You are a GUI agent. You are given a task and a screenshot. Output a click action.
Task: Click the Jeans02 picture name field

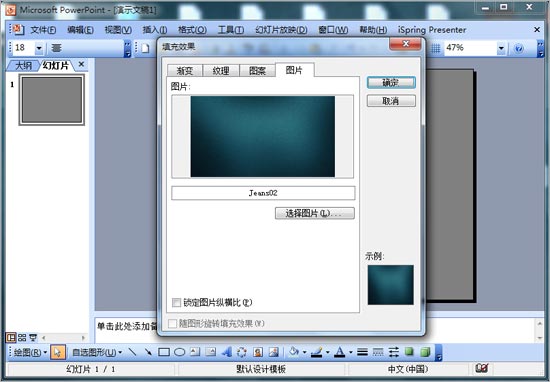click(263, 193)
